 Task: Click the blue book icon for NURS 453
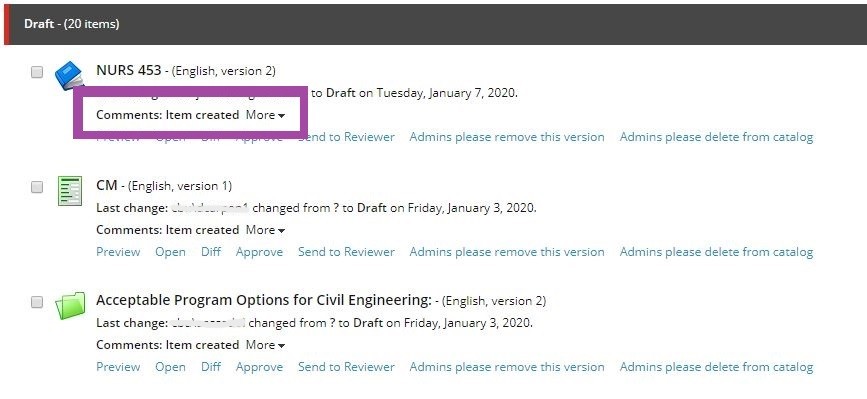tap(70, 75)
